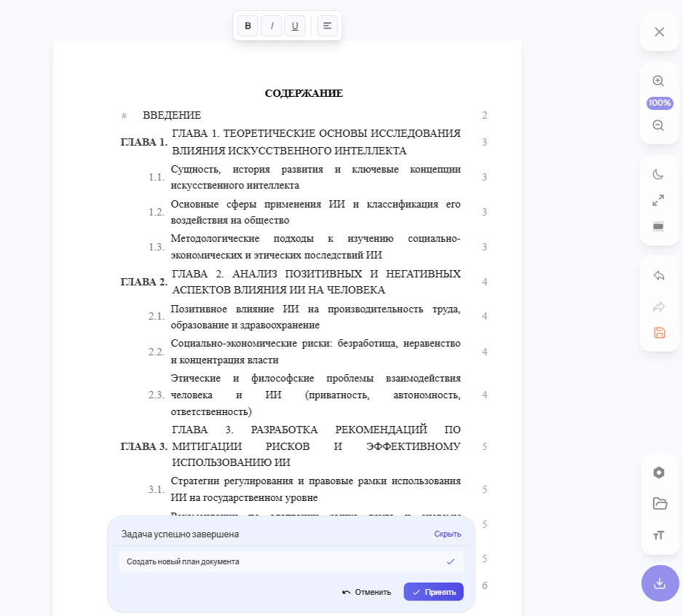Download the document
The width and height of the screenshot is (683, 616).
660,583
